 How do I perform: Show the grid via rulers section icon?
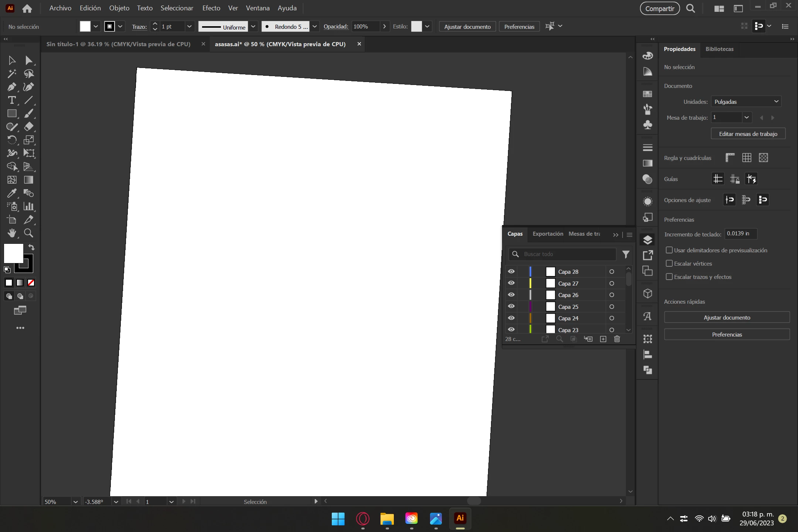pos(747,158)
